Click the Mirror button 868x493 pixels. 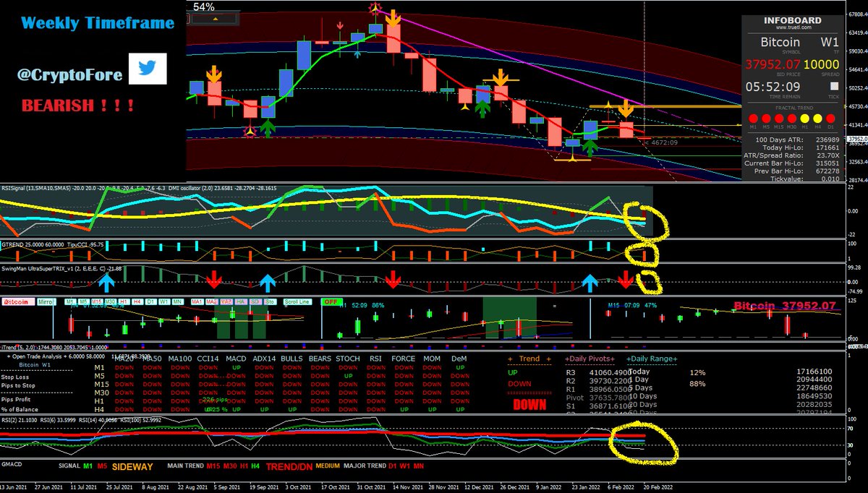46,301
